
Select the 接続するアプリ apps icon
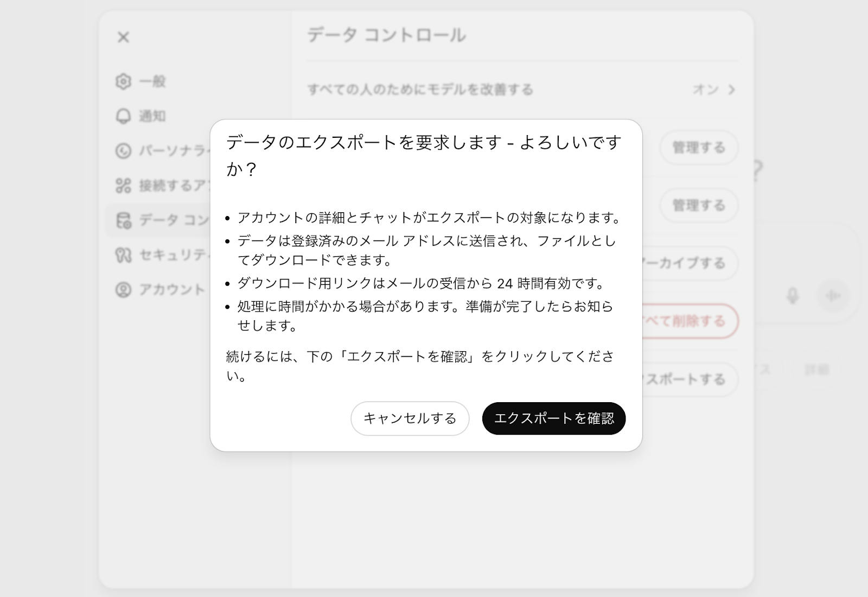point(124,185)
